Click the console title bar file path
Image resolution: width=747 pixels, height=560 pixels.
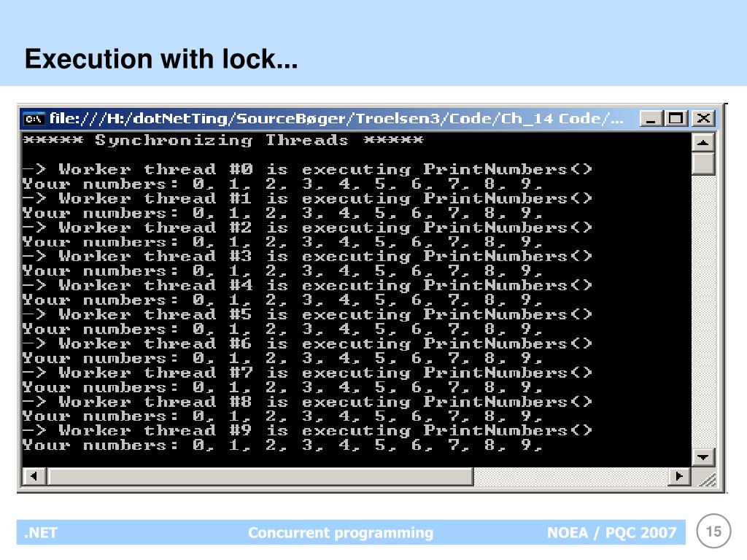click(x=336, y=118)
